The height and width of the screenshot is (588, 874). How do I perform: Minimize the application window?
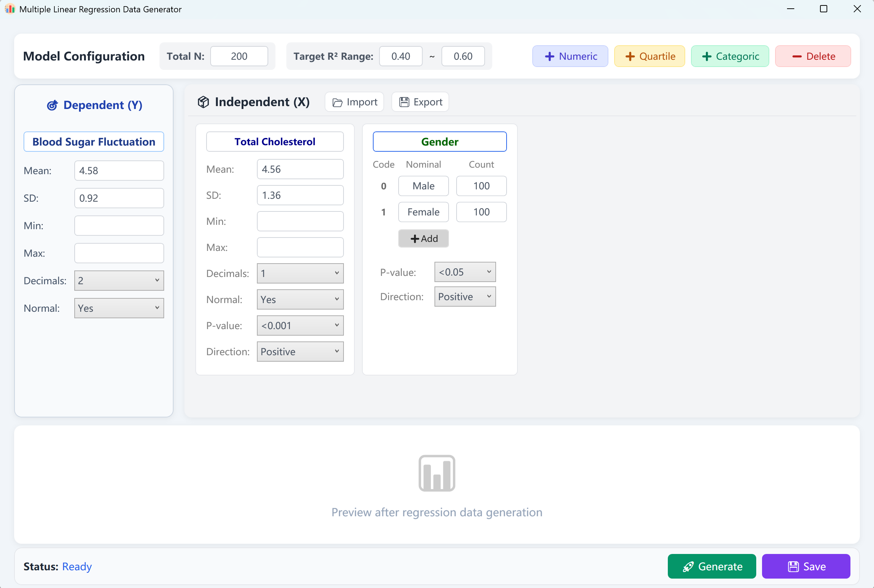pos(791,9)
